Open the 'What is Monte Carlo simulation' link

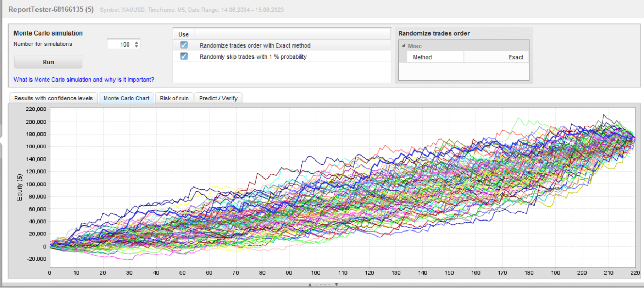[x=84, y=80]
